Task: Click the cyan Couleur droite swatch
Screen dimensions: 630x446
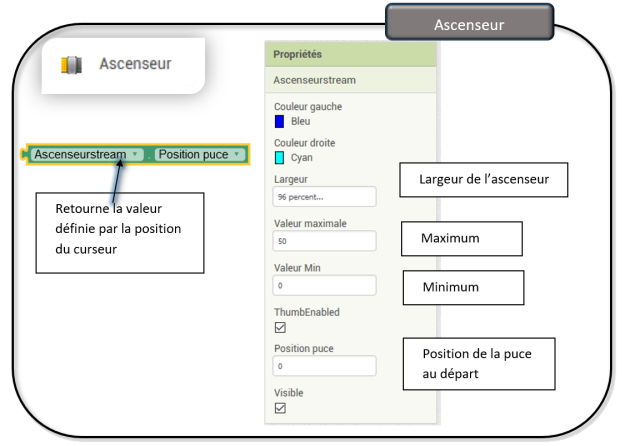Action: 280,158
